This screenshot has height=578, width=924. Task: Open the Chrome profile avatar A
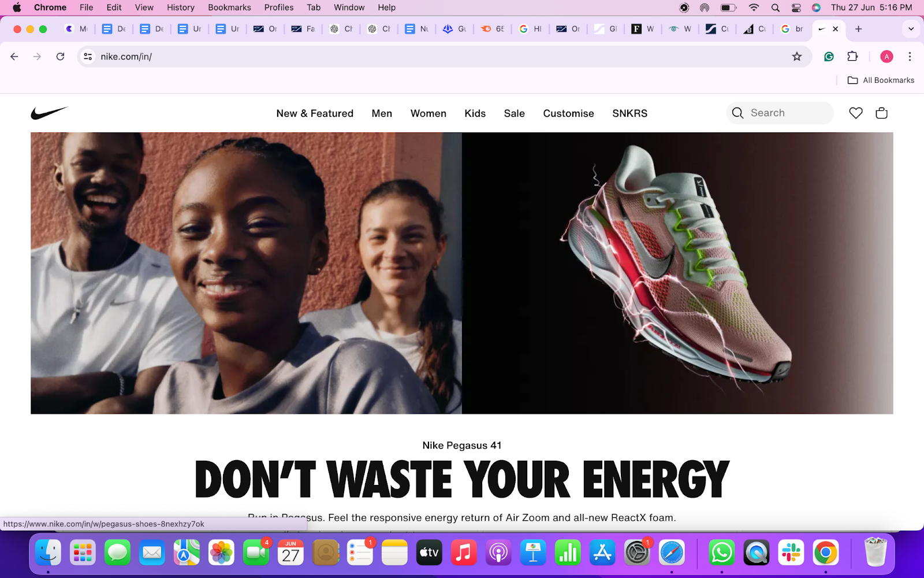886,57
